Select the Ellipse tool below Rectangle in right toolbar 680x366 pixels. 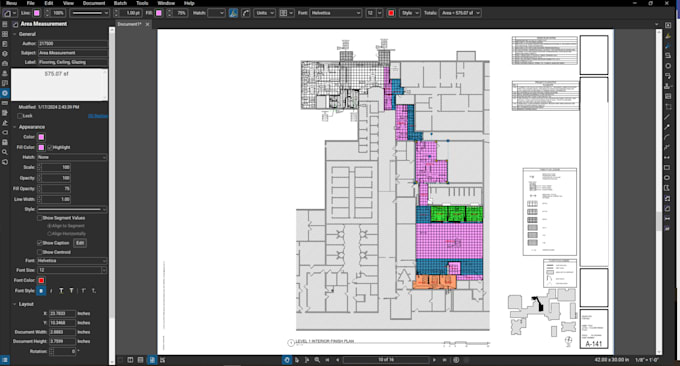667,177
